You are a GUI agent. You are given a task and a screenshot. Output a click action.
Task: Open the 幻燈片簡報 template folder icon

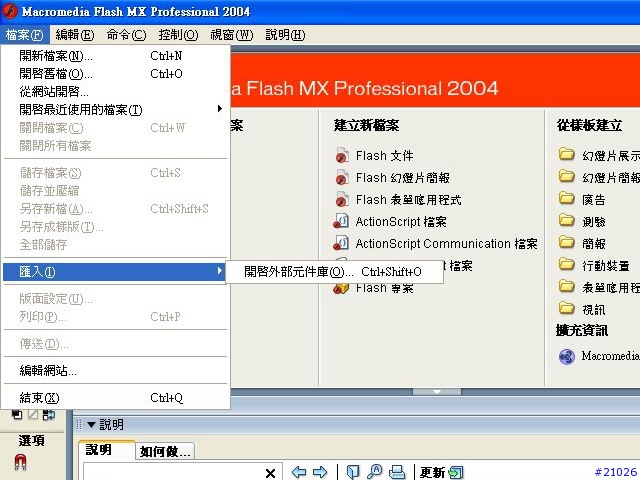(x=567, y=176)
